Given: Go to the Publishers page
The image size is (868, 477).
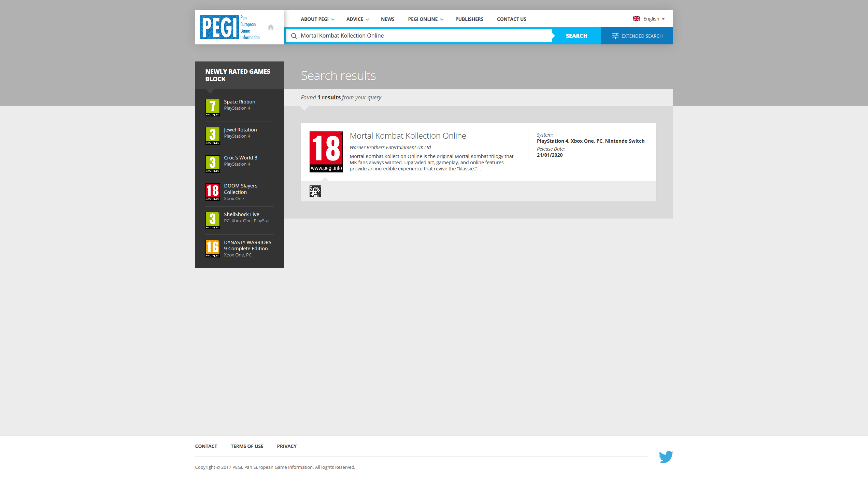Looking at the screenshot, I should [x=469, y=19].
